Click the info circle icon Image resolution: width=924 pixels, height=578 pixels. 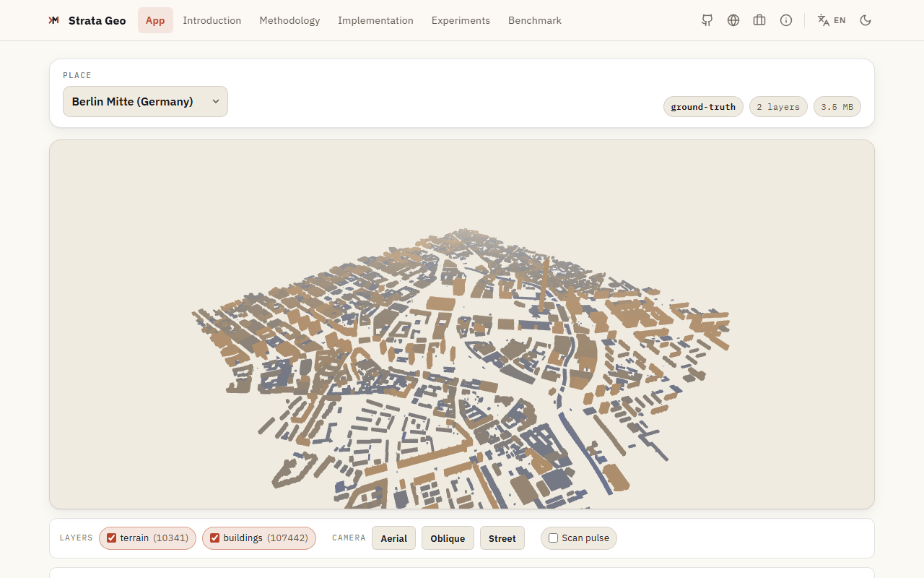pos(786,20)
